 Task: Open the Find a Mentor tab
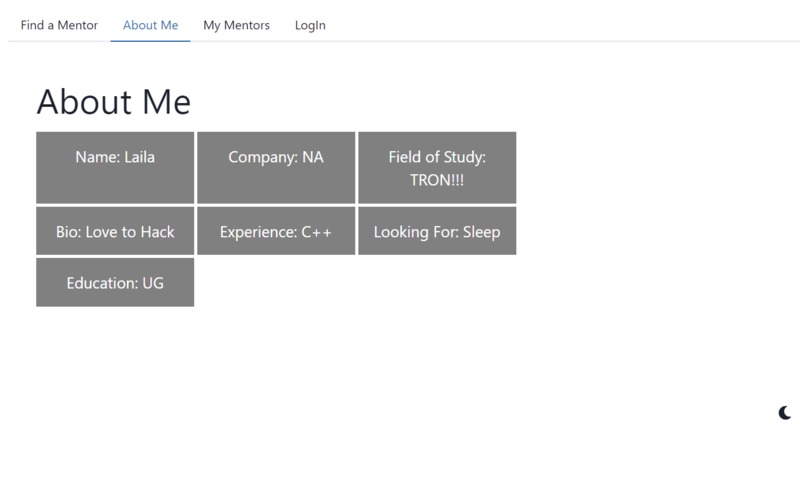point(59,25)
